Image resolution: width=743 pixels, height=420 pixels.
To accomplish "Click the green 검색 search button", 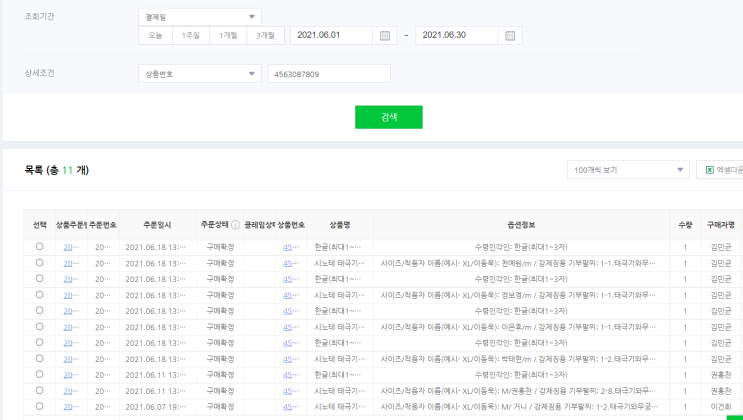I will 389,117.
